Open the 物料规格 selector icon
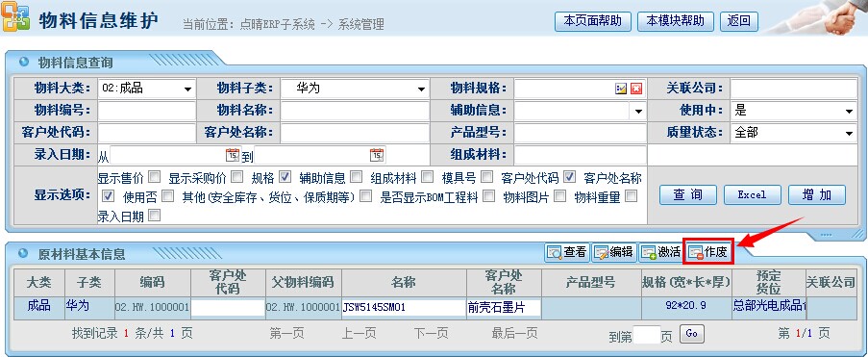The height and width of the screenshot is (357, 868). coord(621,89)
